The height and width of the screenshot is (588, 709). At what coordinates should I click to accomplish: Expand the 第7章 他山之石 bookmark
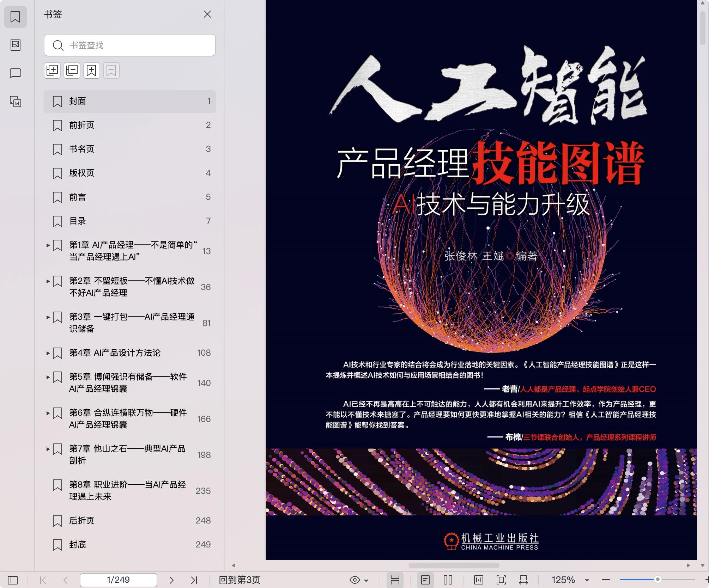[x=48, y=449]
